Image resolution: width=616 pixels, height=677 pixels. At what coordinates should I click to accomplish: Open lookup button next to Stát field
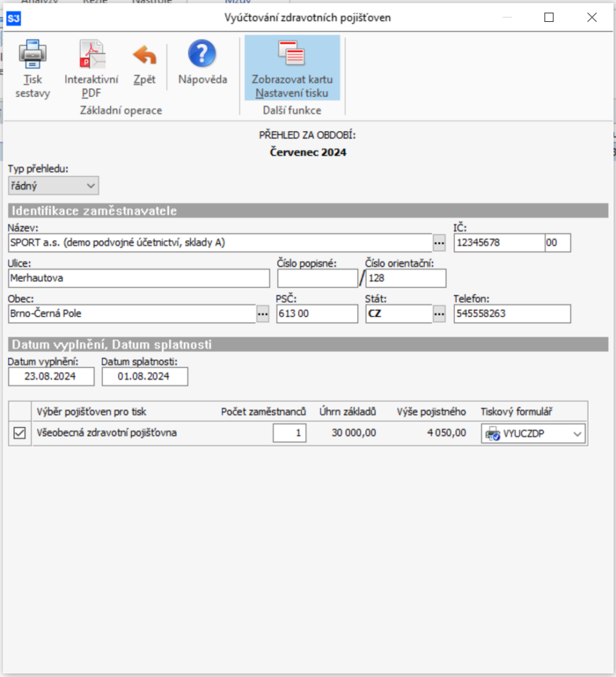[440, 314]
